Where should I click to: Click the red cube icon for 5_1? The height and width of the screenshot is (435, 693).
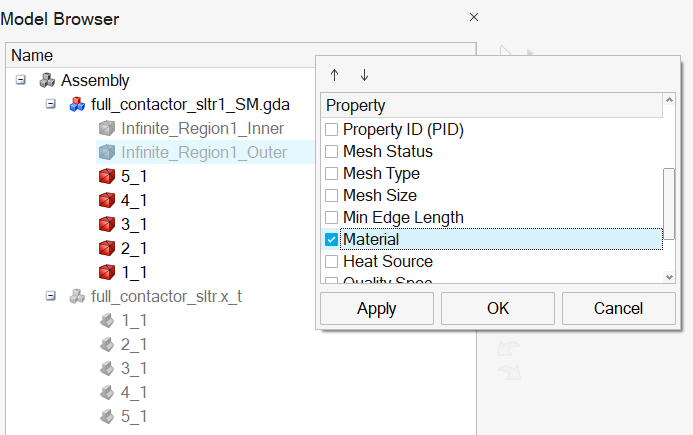click(x=106, y=176)
